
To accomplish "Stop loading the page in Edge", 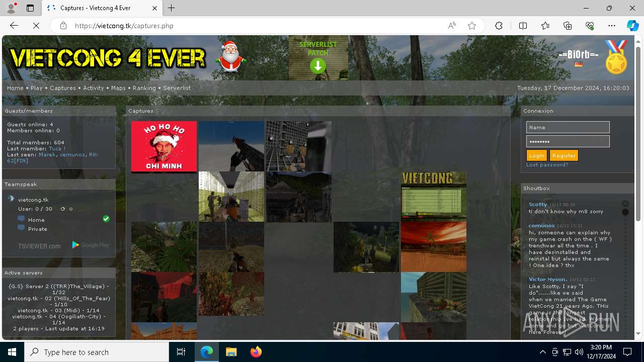I will pyautogui.click(x=36, y=26).
